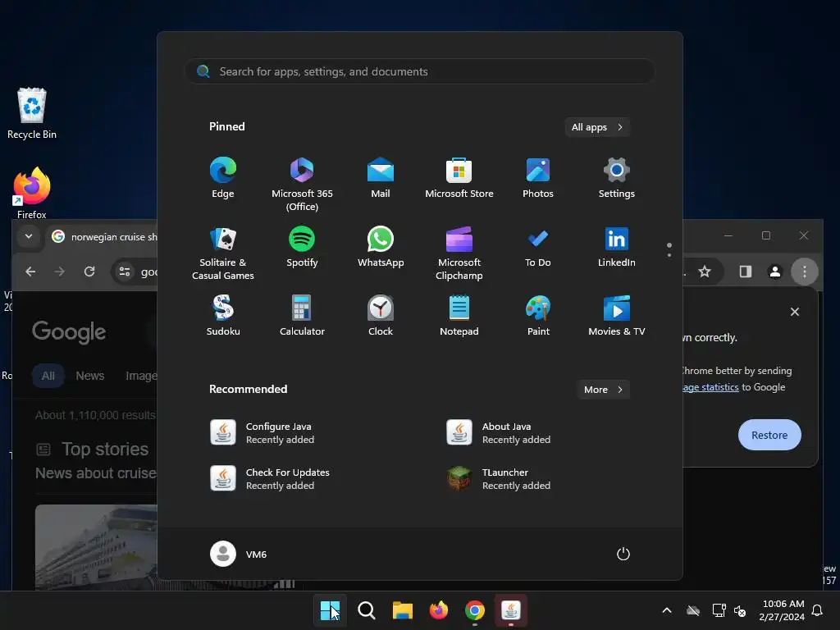Viewport: 840px width, 630px height.
Task: Open the date and time clock
Action: pos(782,610)
